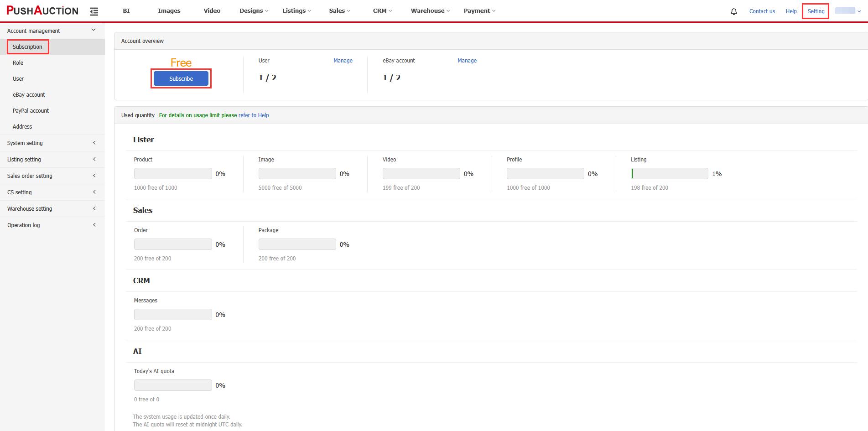Click the '0 free of 0' text
Screen dimensions: 868x431
click(147, 400)
